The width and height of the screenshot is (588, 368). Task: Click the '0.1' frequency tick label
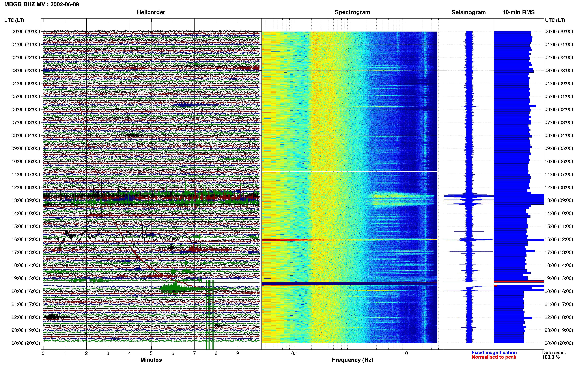click(295, 353)
